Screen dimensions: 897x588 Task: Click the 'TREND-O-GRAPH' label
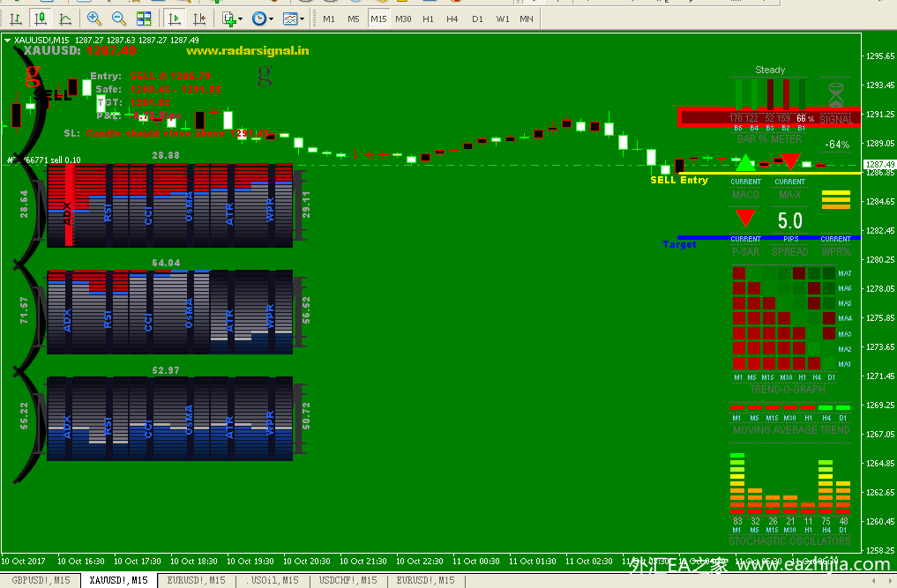point(788,390)
